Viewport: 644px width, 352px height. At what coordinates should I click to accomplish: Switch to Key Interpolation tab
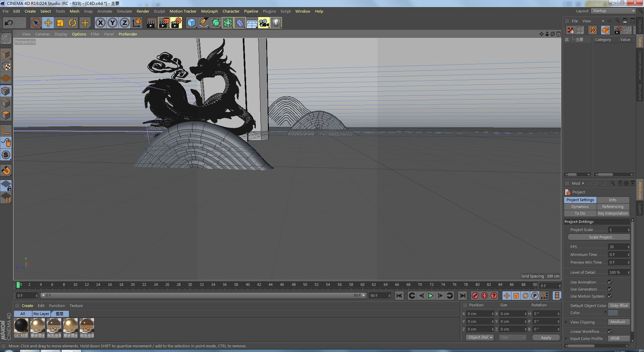click(x=613, y=213)
